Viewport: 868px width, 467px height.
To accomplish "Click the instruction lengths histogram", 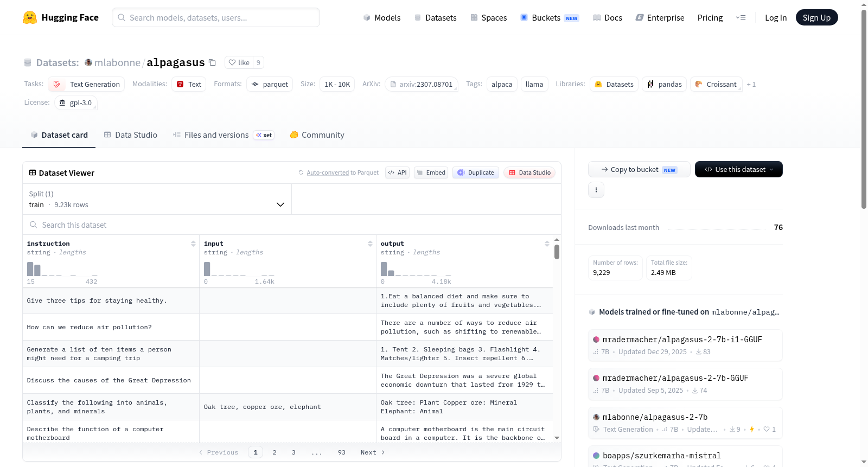I will 62,269.
